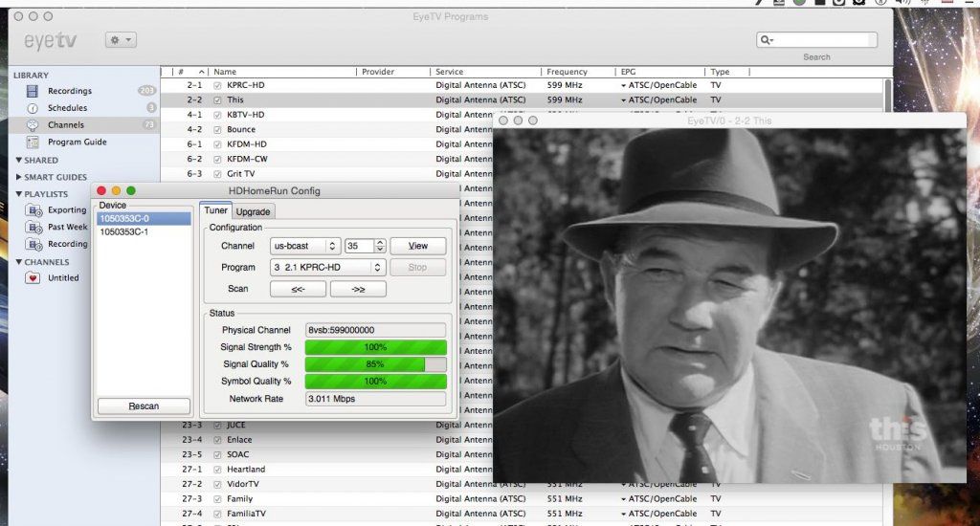Viewport: 980px width, 526px height.
Task: Collapse the CHANNELS section
Action: tap(19, 262)
